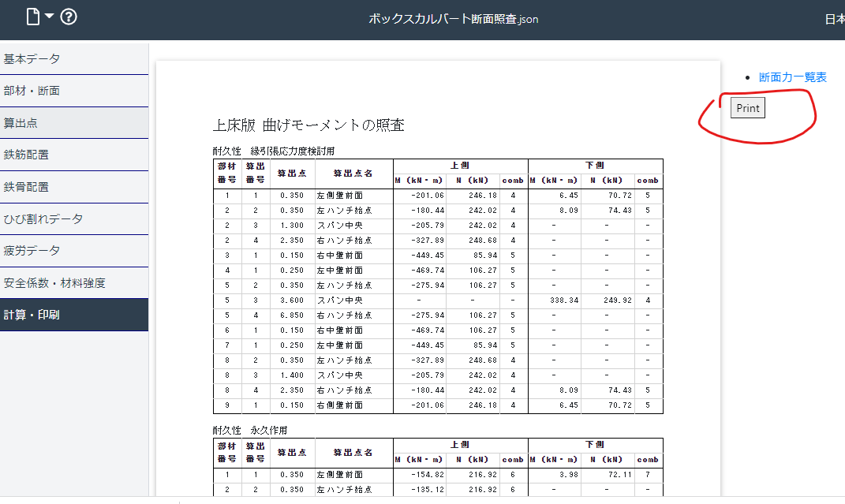Screen dimensions: 845x504
Task: Click the file title ボックスカルバート断面照査.json
Action: point(453,19)
